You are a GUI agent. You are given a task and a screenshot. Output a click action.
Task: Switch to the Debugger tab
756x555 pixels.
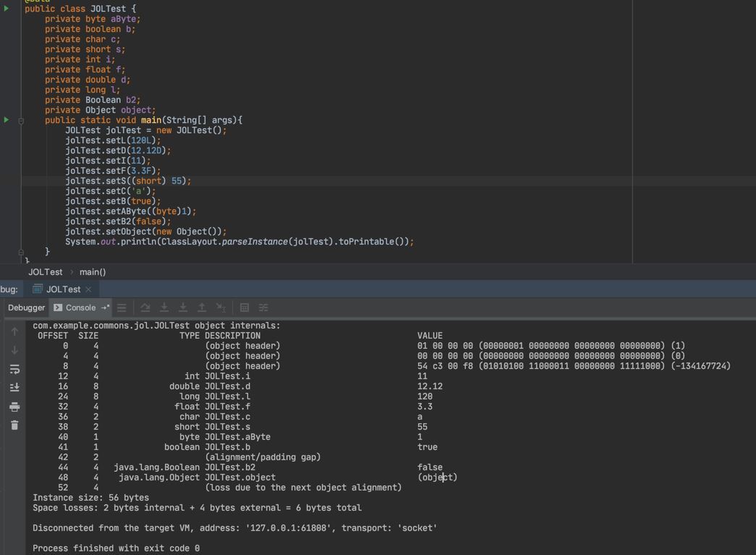click(x=26, y=308)
